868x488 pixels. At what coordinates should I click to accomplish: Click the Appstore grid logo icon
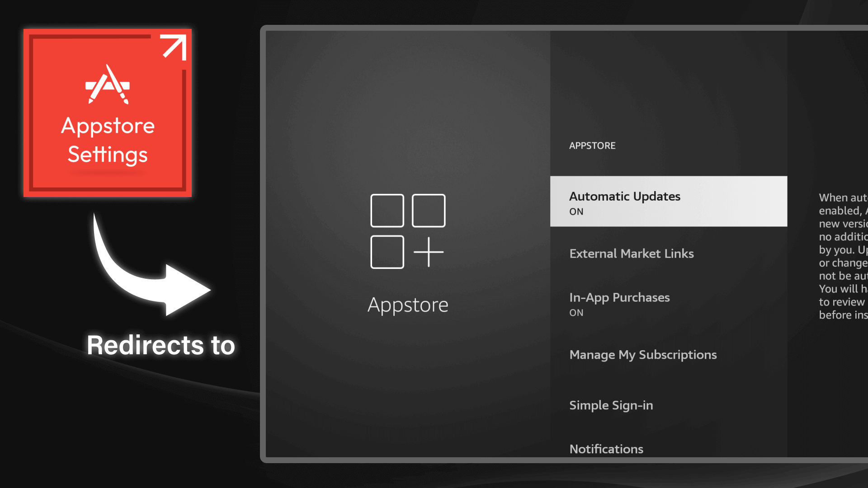[x=407, y=230]
